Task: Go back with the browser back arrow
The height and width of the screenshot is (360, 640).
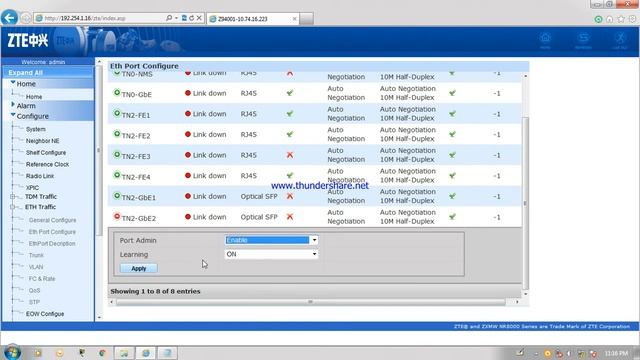Action: click(9, 18)
